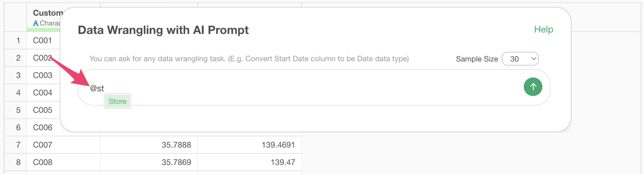Image resolution: width=644 pixels, height=174 pixels.
Task: Click the green submit arrow button
Action: (533, 87)
